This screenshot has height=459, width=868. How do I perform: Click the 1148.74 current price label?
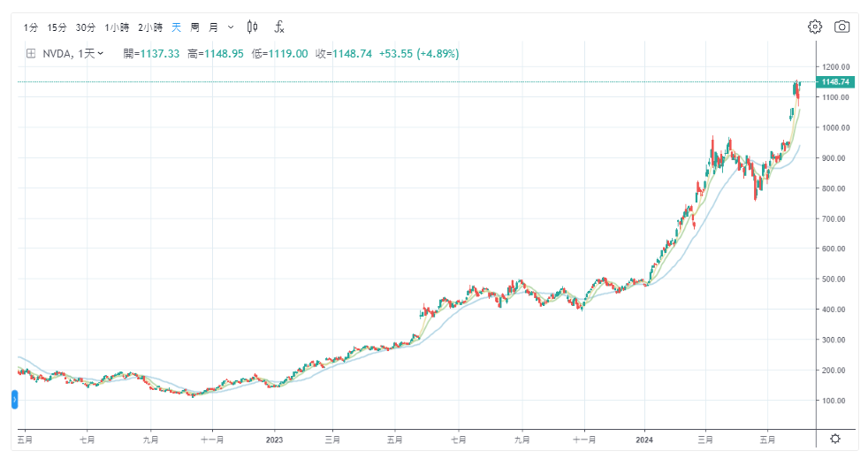click(834, 82)
